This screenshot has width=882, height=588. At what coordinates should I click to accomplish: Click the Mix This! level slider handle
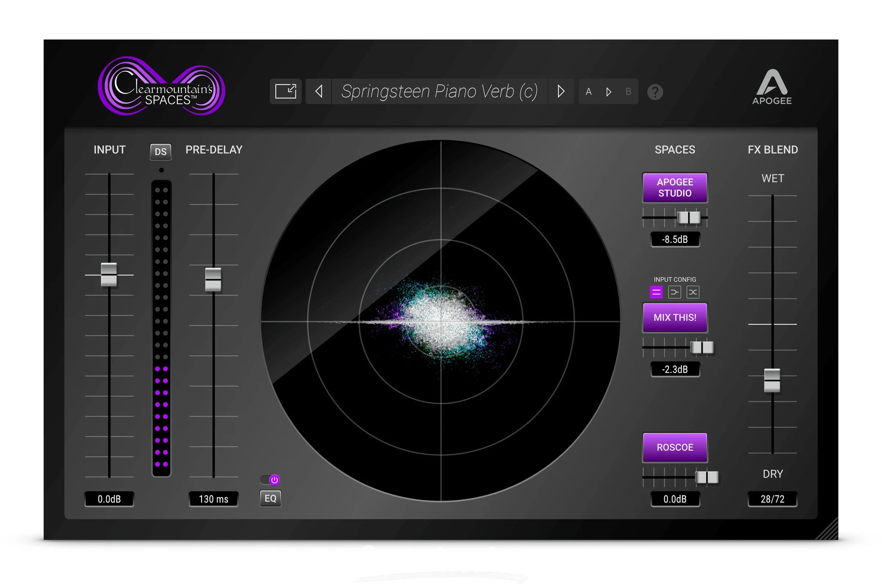702,348
